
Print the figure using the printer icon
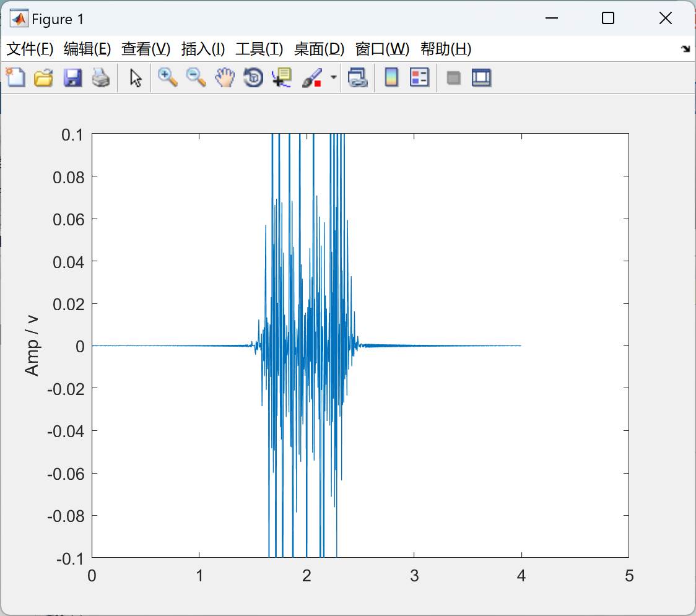pos(101,77)
